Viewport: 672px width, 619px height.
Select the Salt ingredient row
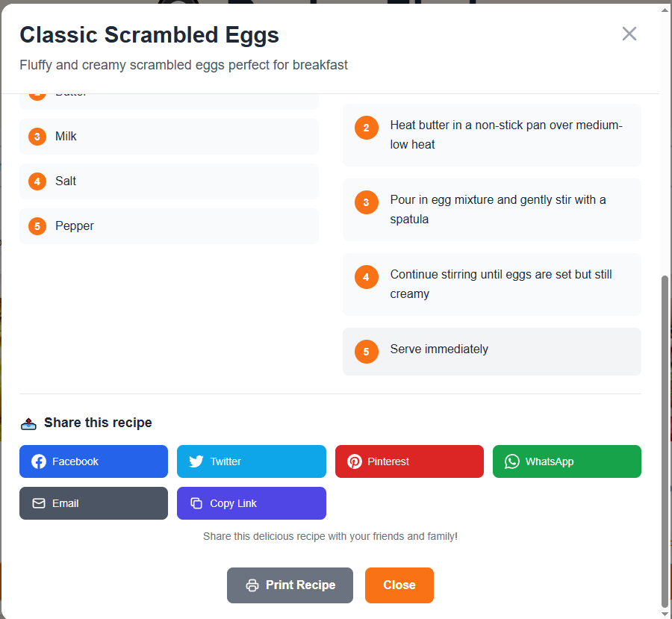coord(169,181)
